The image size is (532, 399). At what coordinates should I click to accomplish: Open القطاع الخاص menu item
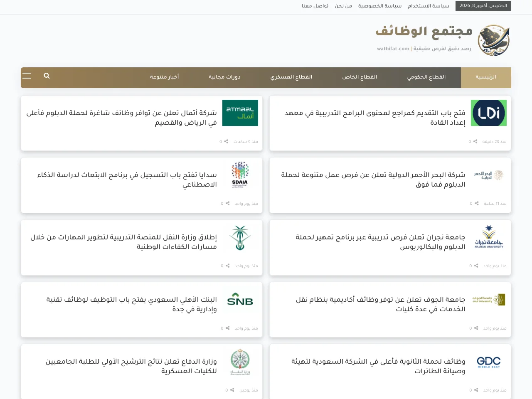(x=360, y=77)
